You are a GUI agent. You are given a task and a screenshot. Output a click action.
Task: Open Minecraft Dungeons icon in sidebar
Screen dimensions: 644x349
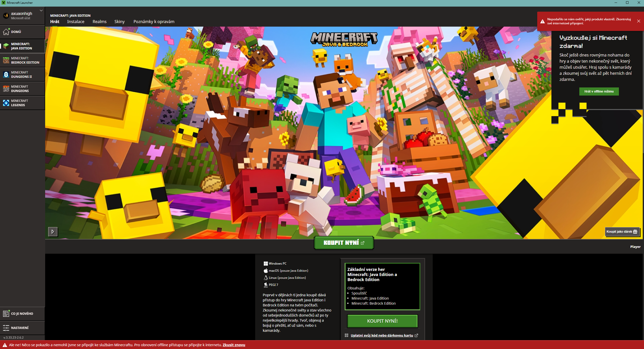6,89
